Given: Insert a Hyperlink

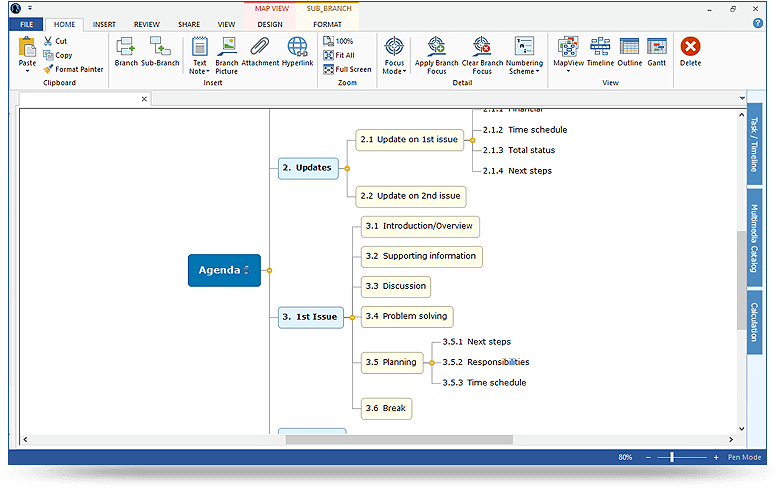Looking at the screenshot, I should point(297,51).
